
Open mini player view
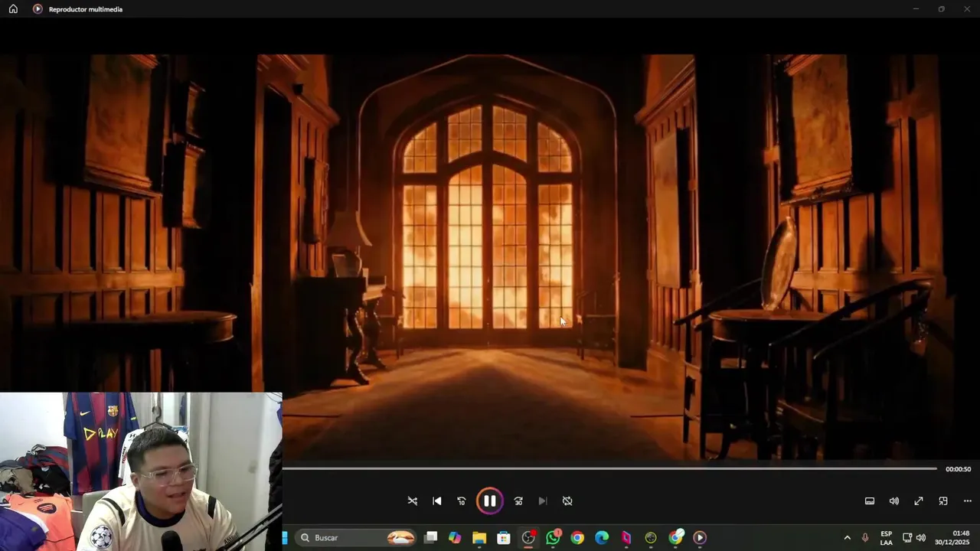pos(943,501)
